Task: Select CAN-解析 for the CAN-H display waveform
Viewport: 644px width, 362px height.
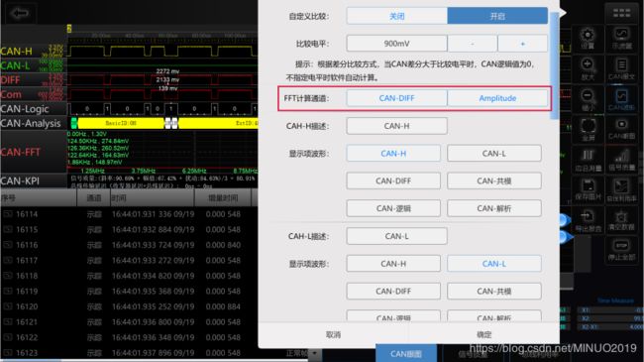Action: [494, 208]
